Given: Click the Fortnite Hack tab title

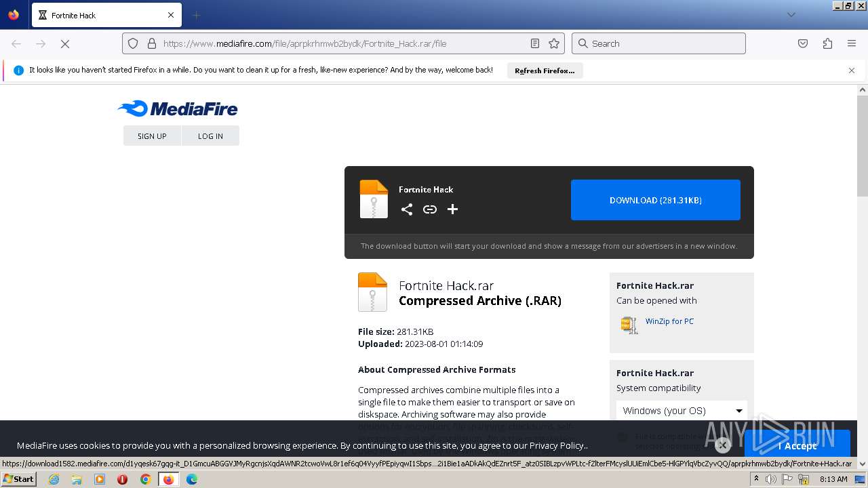Looking at the screenshot, I should tap(74, 15).
